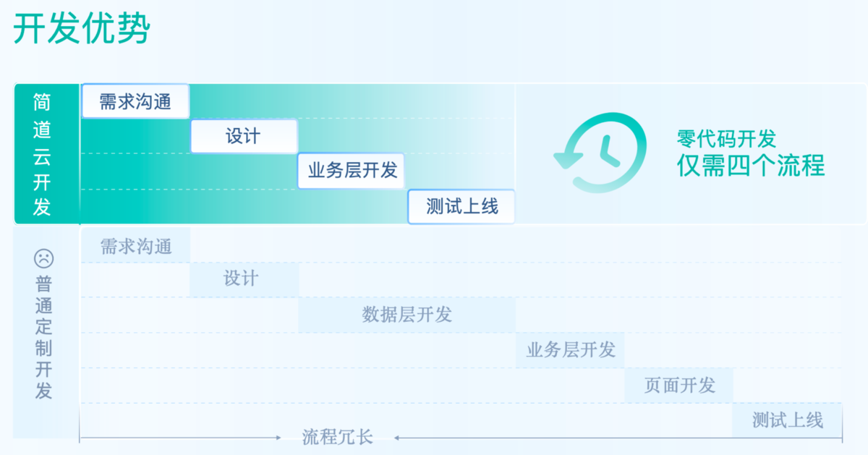Select the white 测试上线 step box
This screenshot has width=868, height=455.
pyautogui.click(x=461, y=207)
